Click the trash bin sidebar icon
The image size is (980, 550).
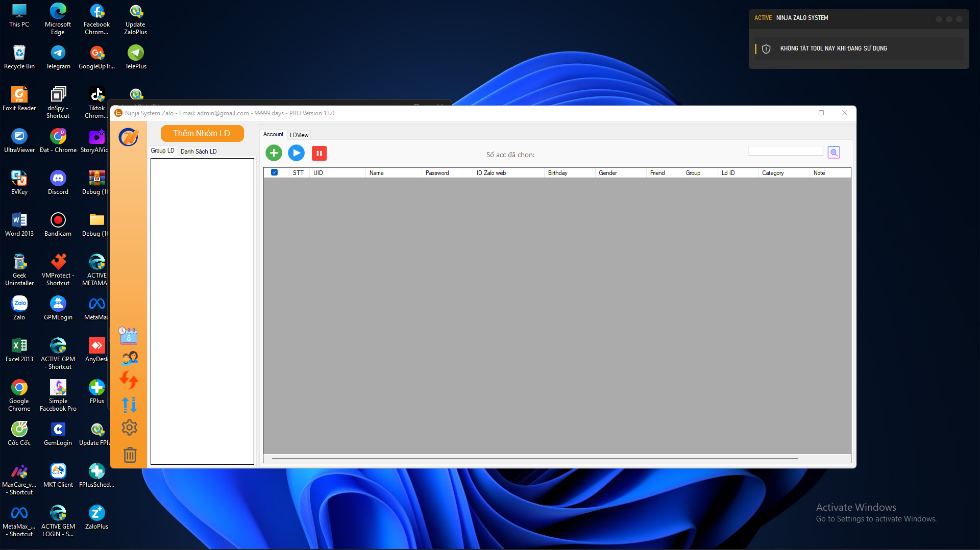coord(130,454)
